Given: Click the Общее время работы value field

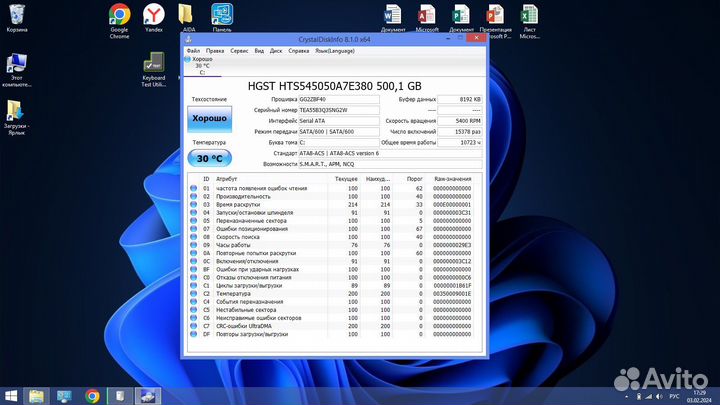Looking at the screenshot, I should point(460,143).
